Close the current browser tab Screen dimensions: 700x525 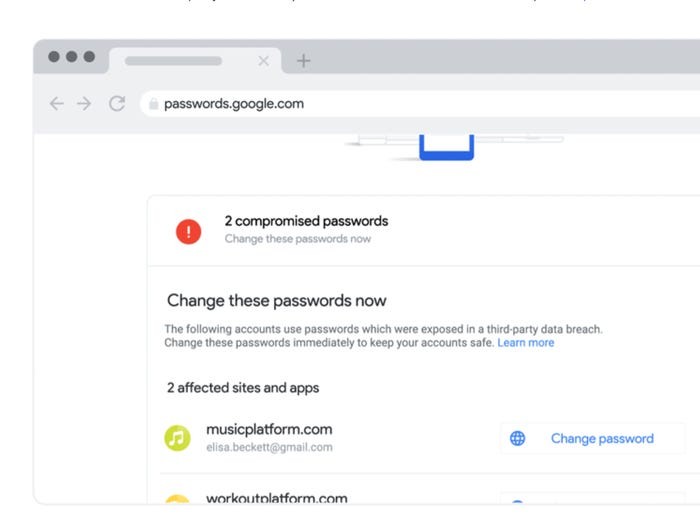(263, 61)
